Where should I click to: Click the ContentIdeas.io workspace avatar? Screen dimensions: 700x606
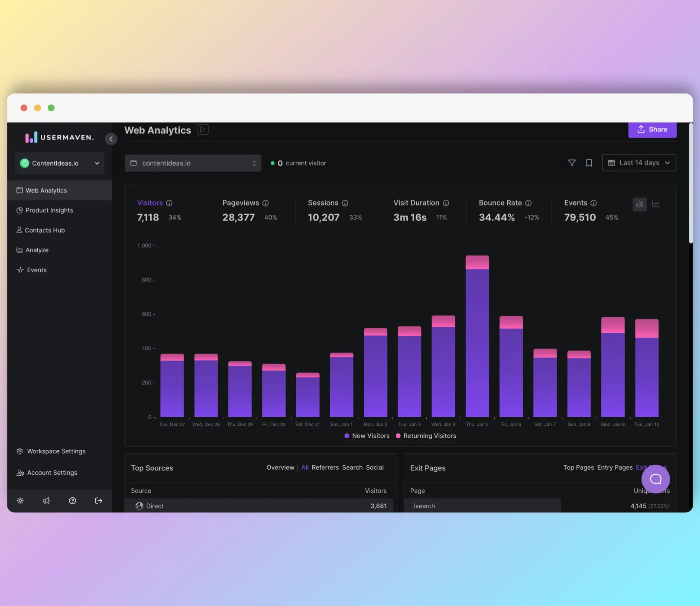point(25,163)
